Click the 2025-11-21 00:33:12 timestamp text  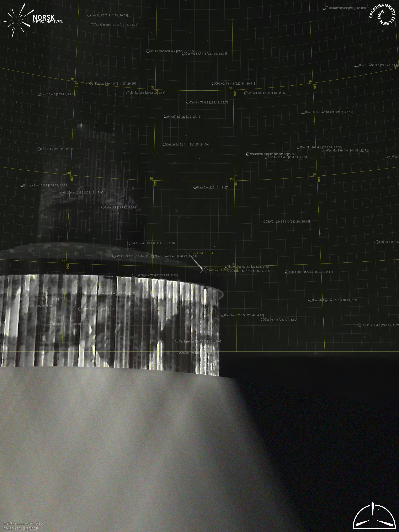23,523
